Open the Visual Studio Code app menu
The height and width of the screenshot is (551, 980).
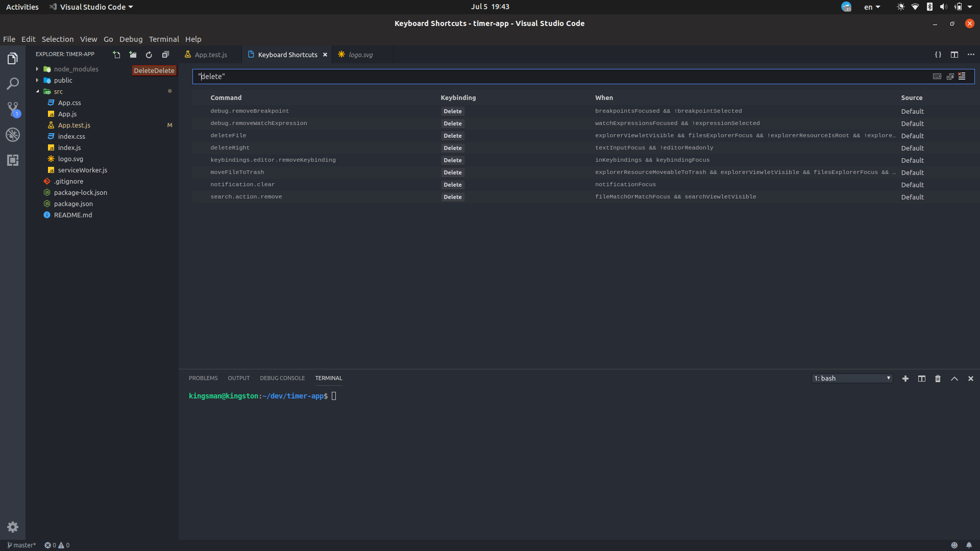92,7
